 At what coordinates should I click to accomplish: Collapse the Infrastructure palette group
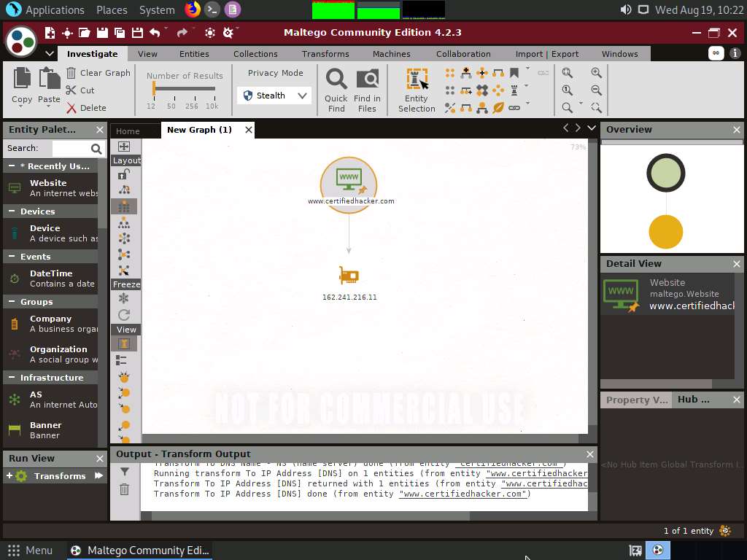point(12,377)
